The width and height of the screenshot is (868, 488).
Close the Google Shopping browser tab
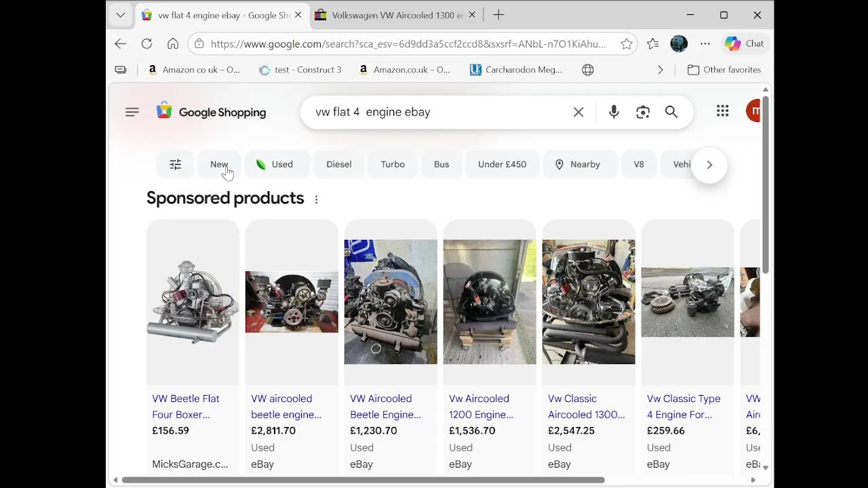pos(298,15)
